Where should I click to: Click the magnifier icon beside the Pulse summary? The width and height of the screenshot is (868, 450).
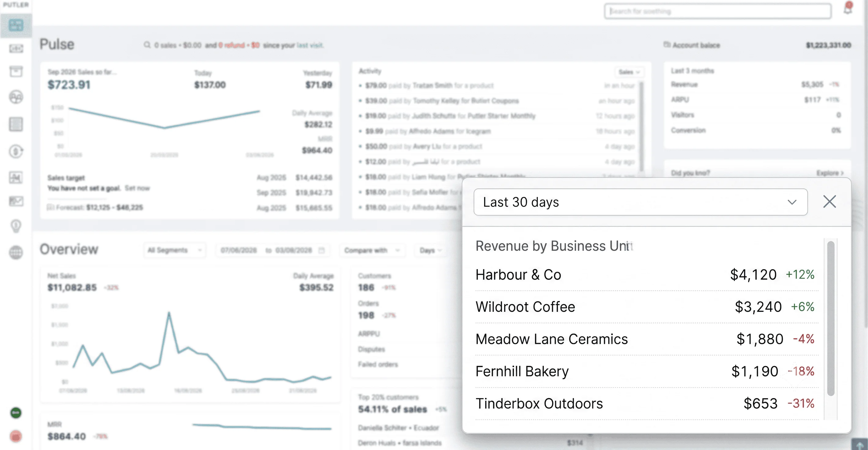147,45
